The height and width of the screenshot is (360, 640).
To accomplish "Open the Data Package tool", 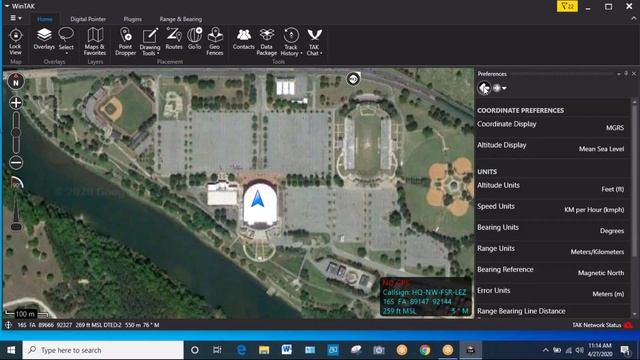I will [267, 41].
